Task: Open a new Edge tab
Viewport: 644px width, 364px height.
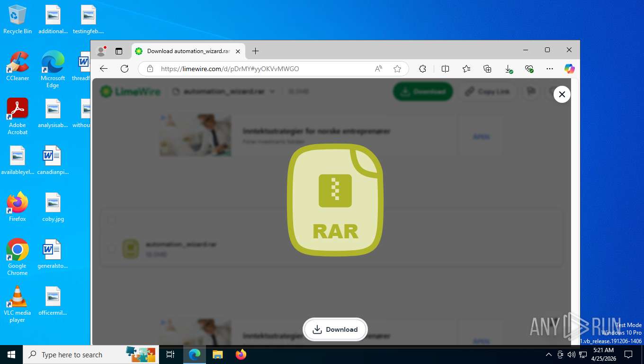Action: (x=255, y=51)
